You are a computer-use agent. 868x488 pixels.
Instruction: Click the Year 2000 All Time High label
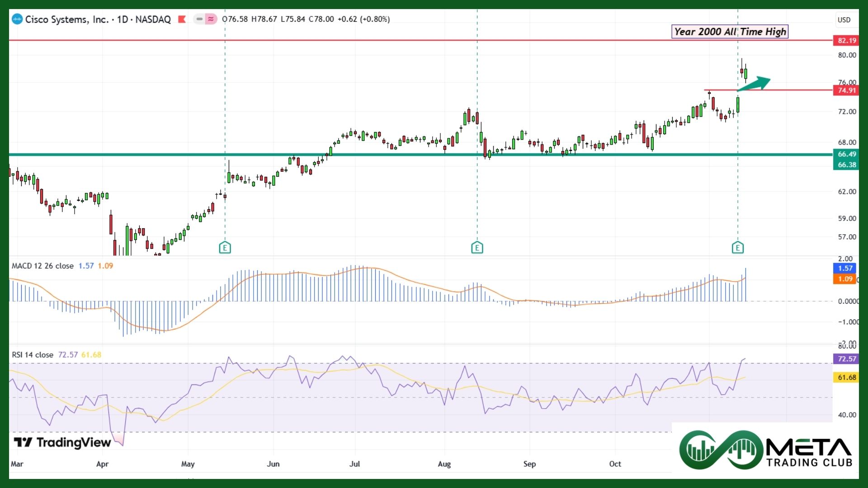tap(730, 32)
